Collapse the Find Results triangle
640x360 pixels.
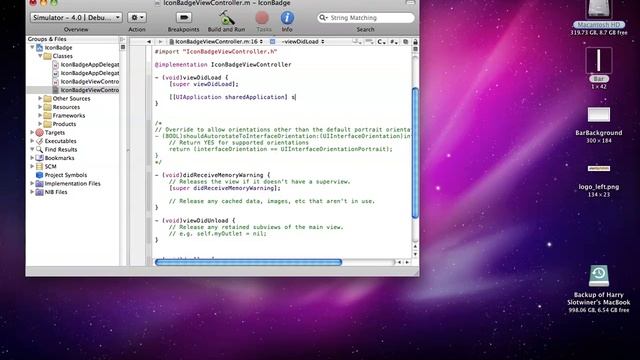32,149
